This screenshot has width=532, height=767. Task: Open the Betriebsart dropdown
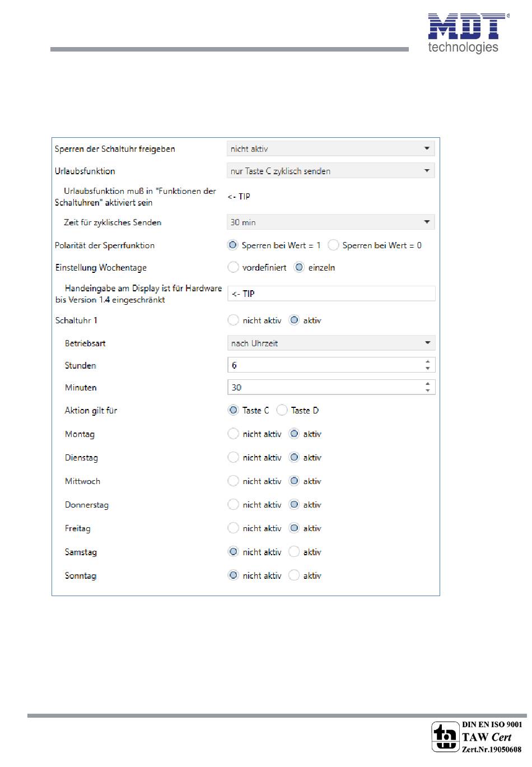point(331,343)
